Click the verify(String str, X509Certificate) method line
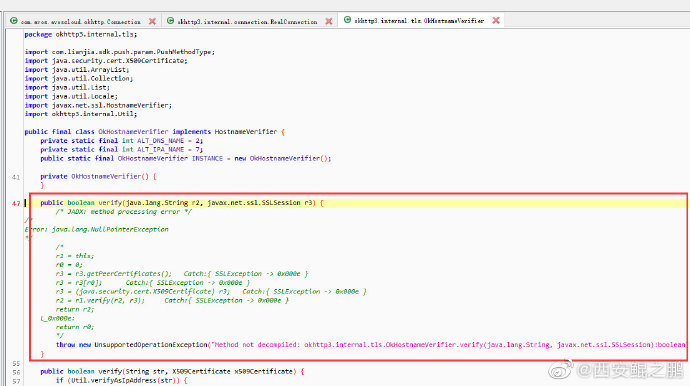 172,371
